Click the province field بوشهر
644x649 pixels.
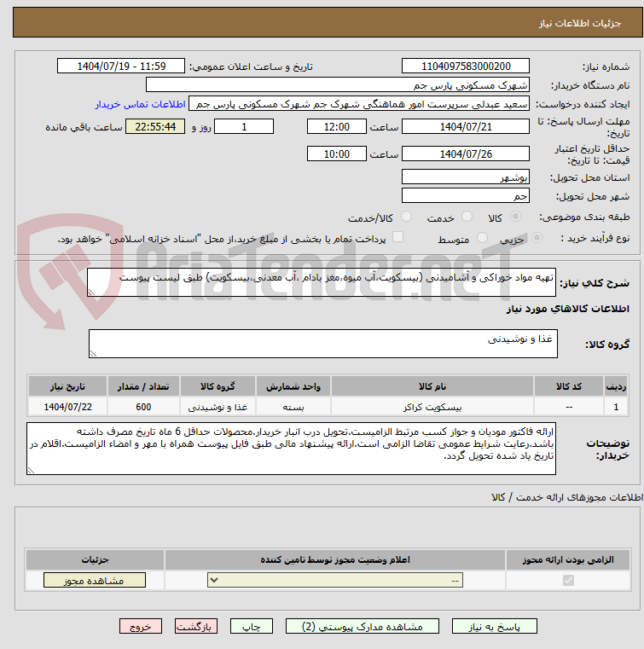tap(466, 177)
